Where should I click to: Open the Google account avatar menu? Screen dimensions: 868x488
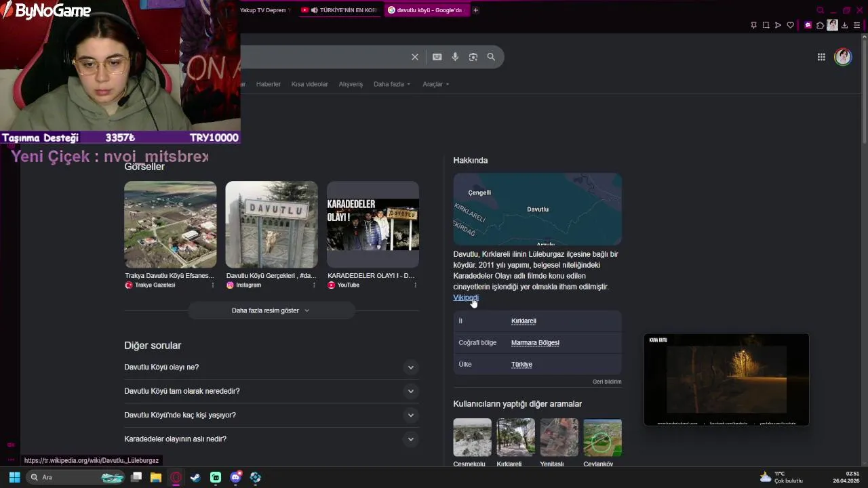[x=843, y=57]
